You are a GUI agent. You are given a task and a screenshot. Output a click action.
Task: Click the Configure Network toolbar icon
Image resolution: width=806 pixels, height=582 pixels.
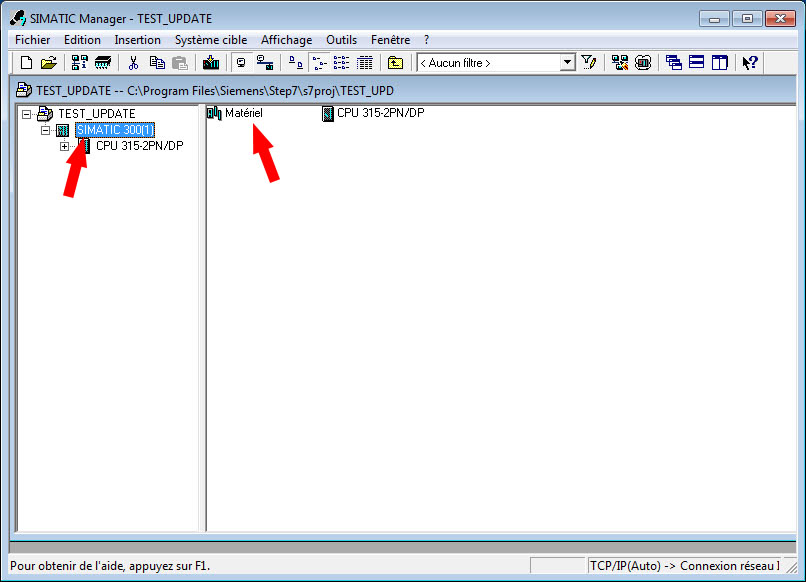tap(620, 63)
